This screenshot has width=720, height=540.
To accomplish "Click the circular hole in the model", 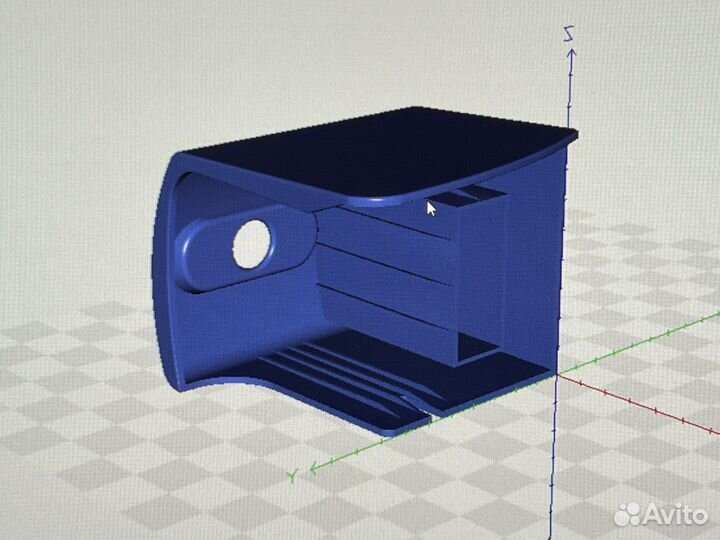I will coord(252,243).
